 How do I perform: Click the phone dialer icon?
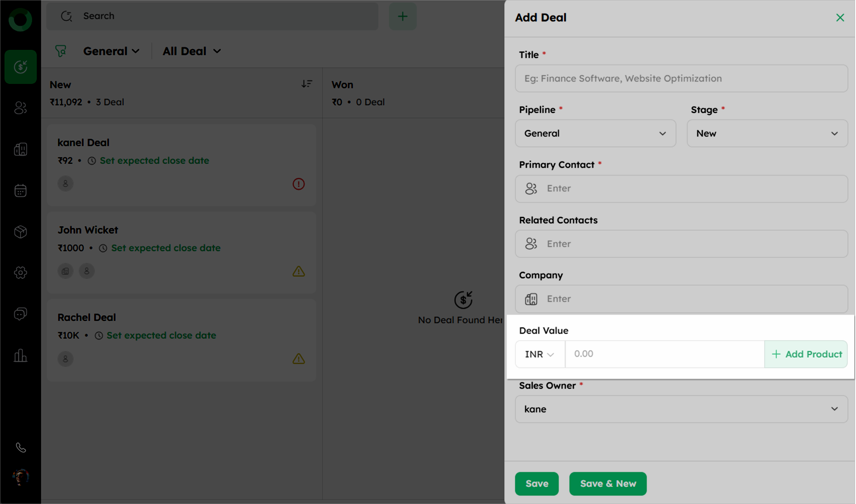click(21, 448)
